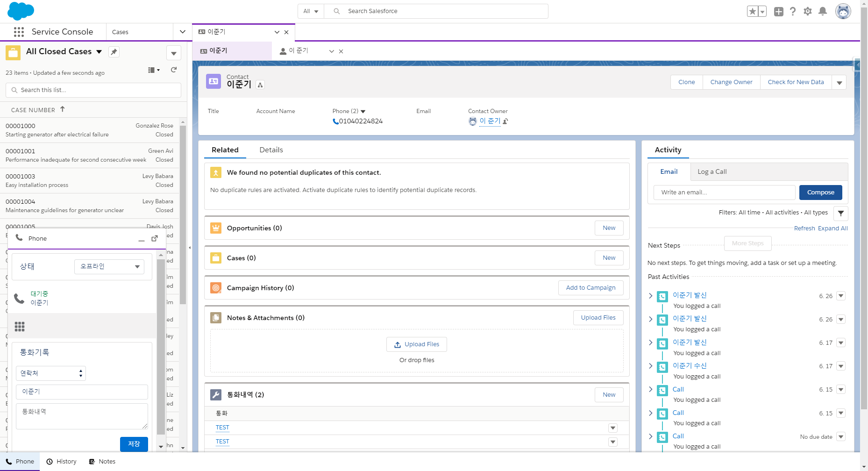Open the Notes utility bar item
The width and height of the screenshot is (868, 471).
pos(102,462)
